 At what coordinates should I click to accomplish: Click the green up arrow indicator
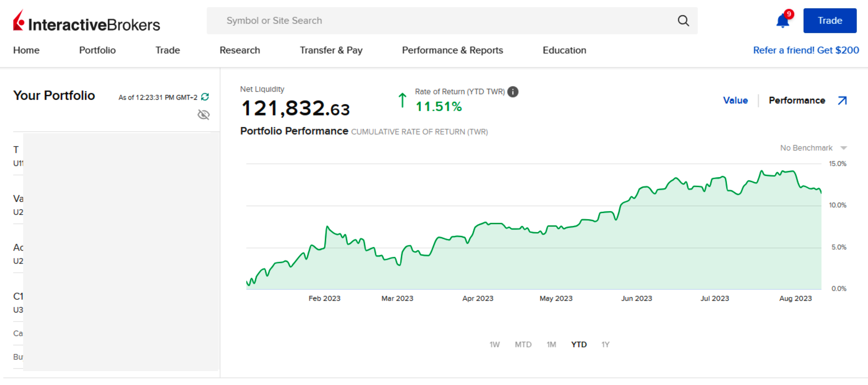[402, 100]
